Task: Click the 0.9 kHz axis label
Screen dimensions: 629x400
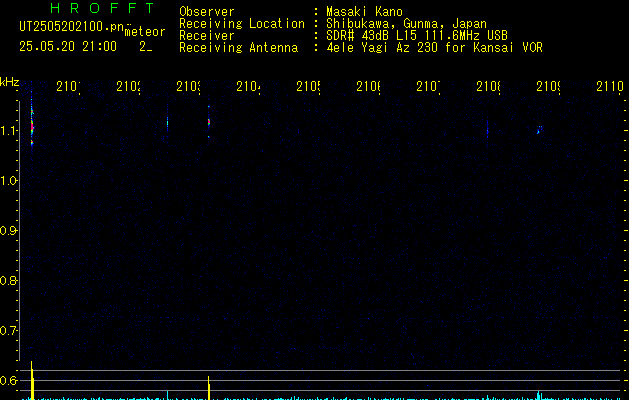Action: point(8,230)
